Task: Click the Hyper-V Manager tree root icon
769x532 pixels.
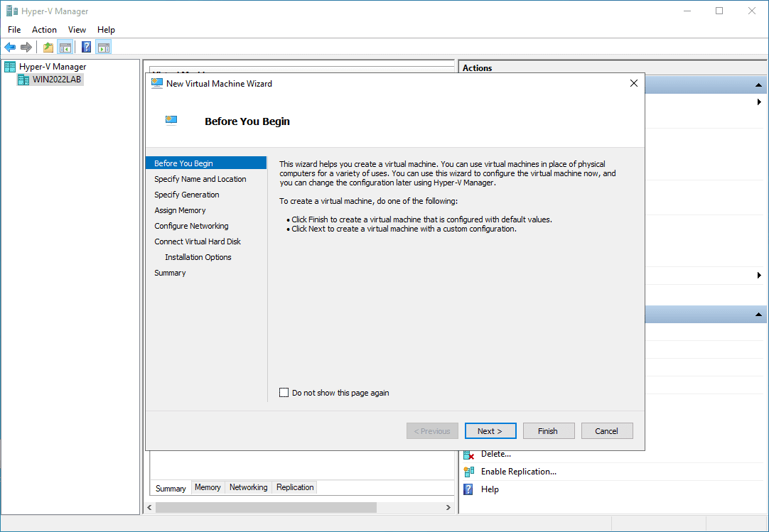Action: [10, 67]
